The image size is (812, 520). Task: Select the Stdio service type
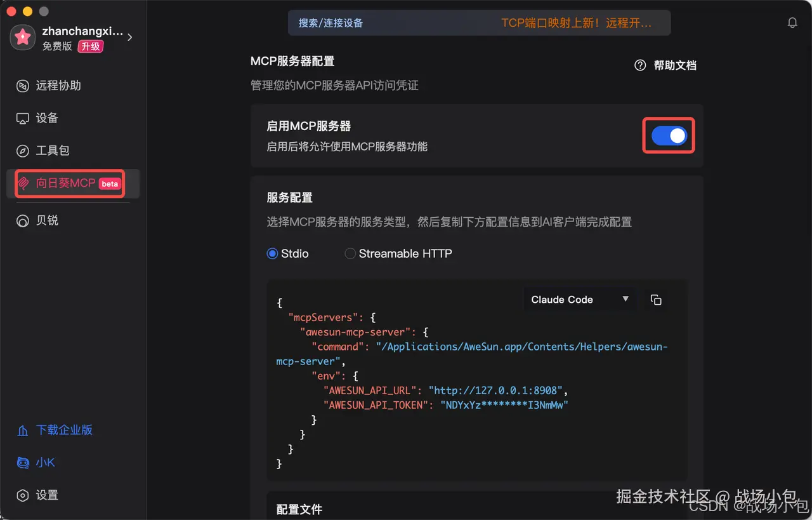[273, 253]
